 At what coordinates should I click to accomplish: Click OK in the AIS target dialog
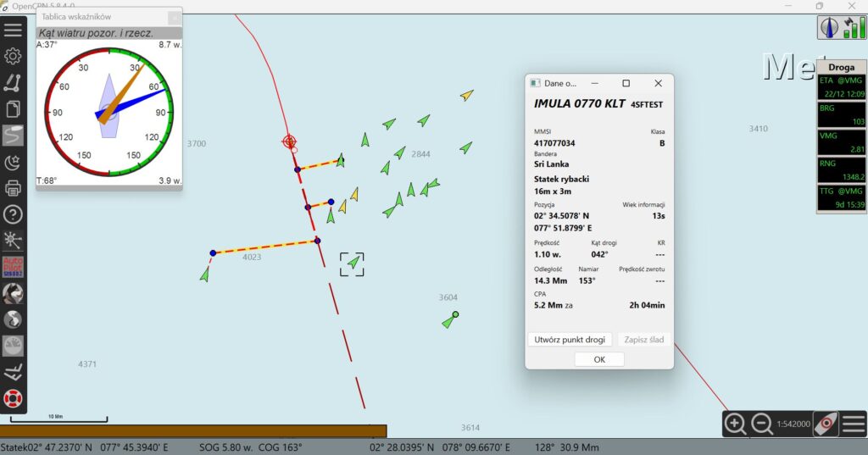(599, 359)
